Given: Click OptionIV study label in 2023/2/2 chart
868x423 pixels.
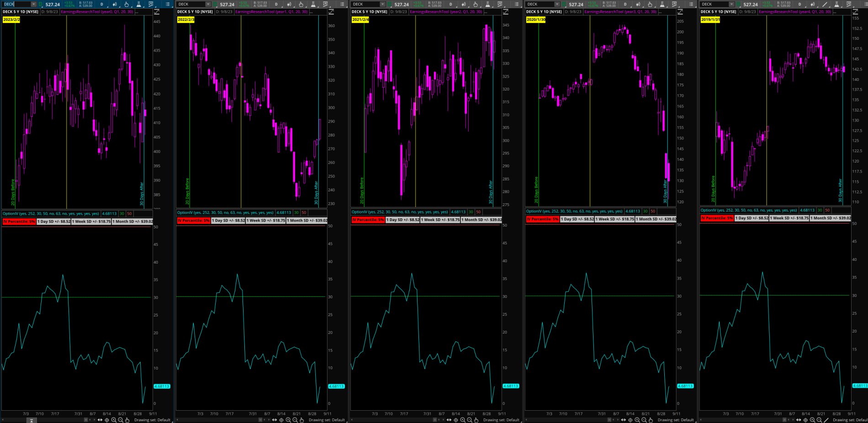Looking at the screenshot, I should point(51,213).
